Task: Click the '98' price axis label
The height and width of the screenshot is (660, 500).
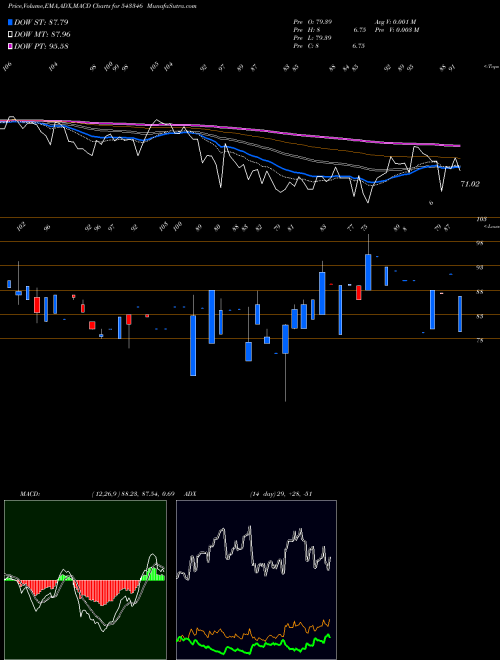Action: [x=479, y=243]
